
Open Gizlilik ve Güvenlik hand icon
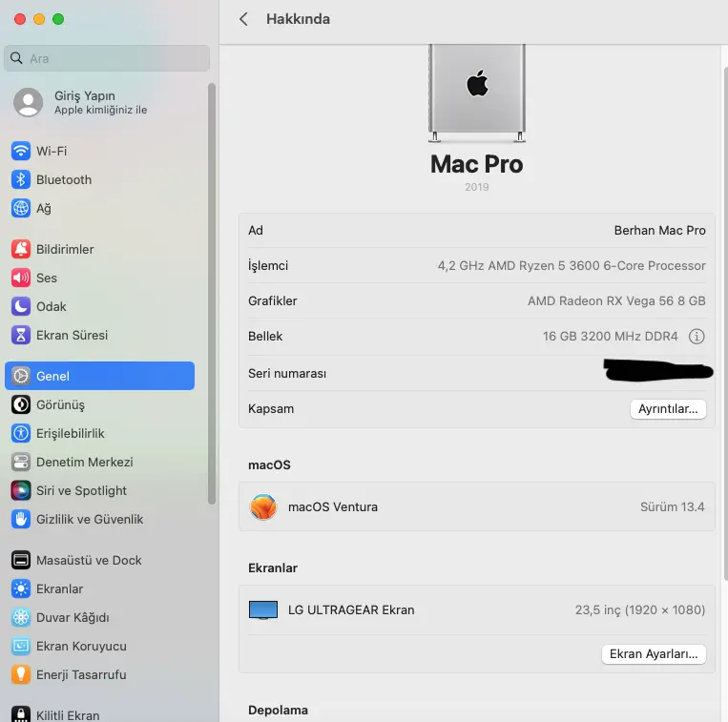coord(21,519)
